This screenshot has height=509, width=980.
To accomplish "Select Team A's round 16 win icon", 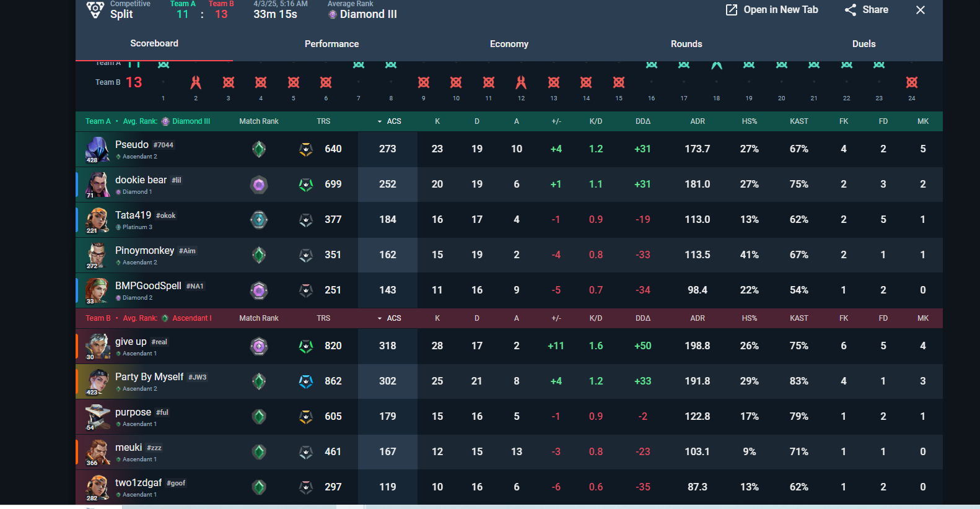I will click(652, 64).
